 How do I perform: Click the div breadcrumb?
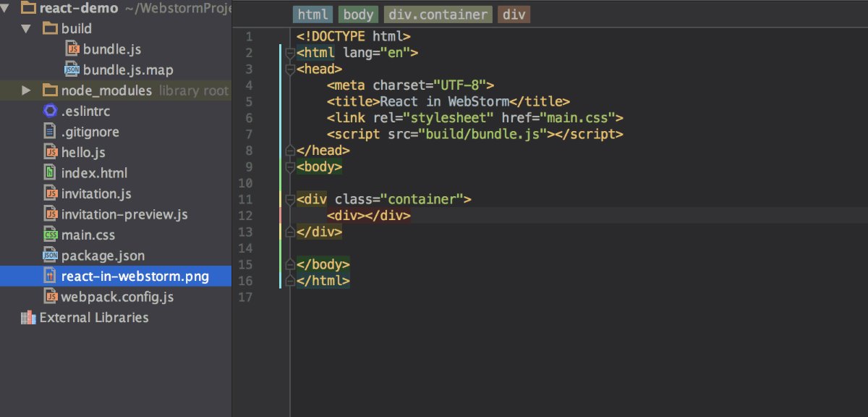point(514,14)
